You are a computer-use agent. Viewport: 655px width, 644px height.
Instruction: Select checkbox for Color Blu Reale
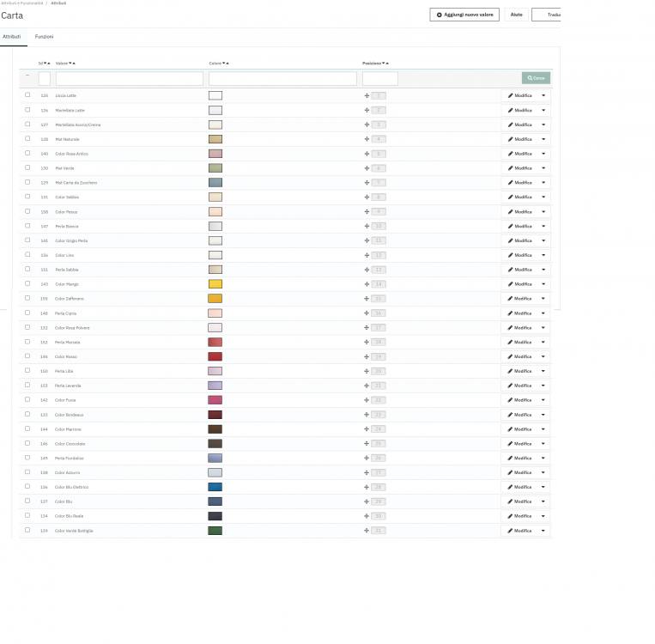[27, 515]
